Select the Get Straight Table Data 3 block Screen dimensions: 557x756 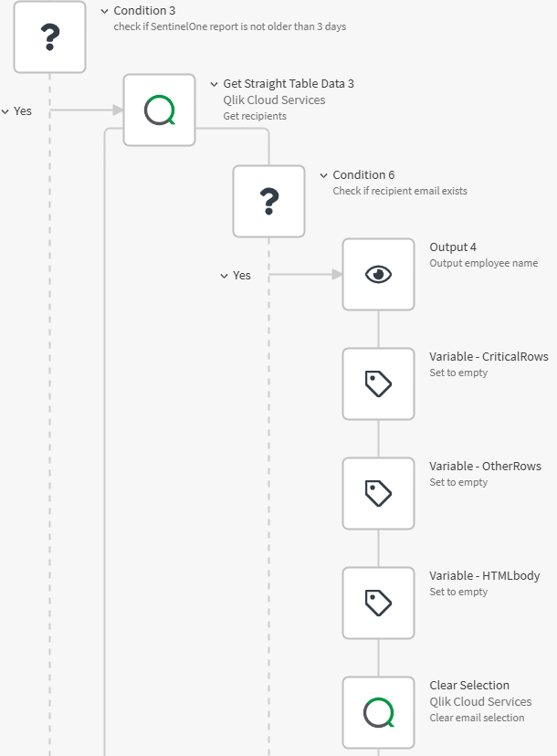[x=159, y=110]
